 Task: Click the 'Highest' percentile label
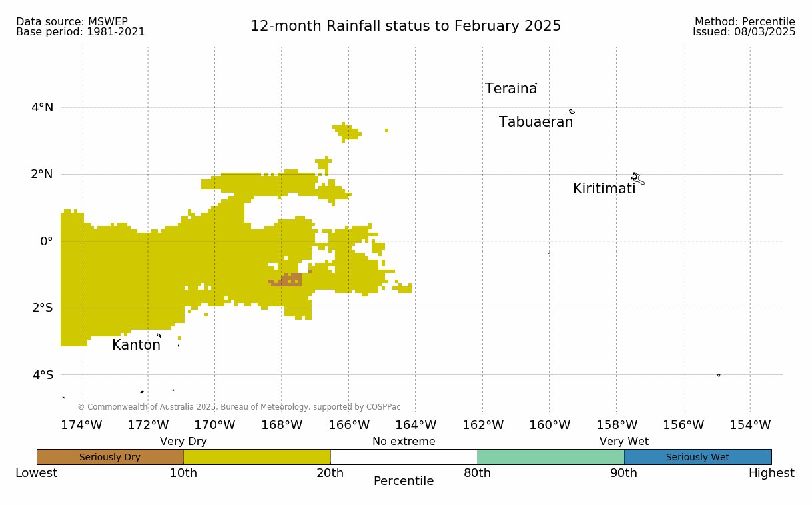771,473
